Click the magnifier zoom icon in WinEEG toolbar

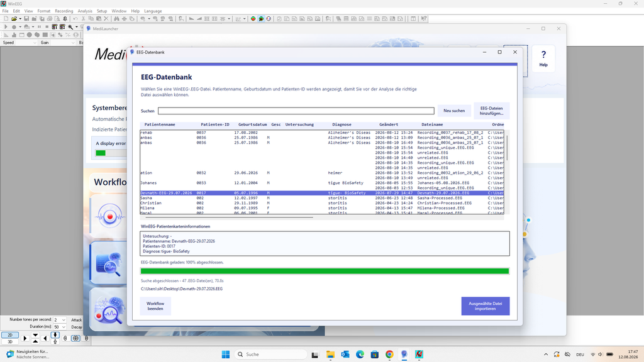click(x=70, y=26)
